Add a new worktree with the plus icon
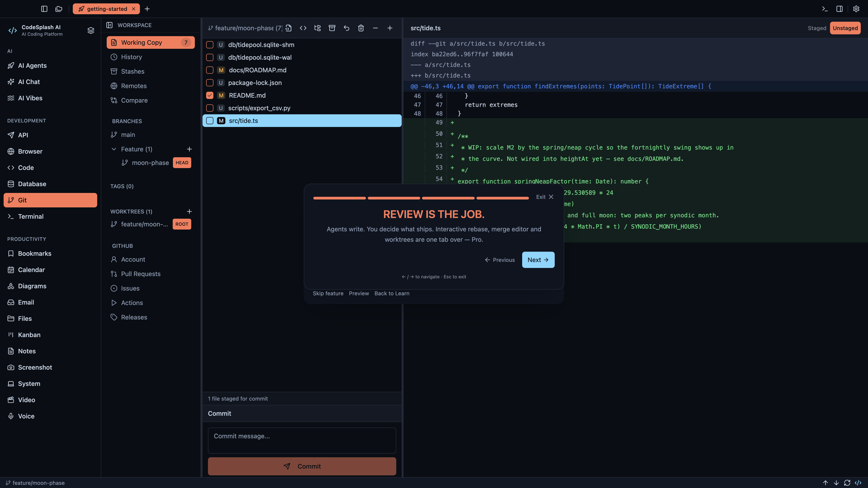 coord(189,211)
